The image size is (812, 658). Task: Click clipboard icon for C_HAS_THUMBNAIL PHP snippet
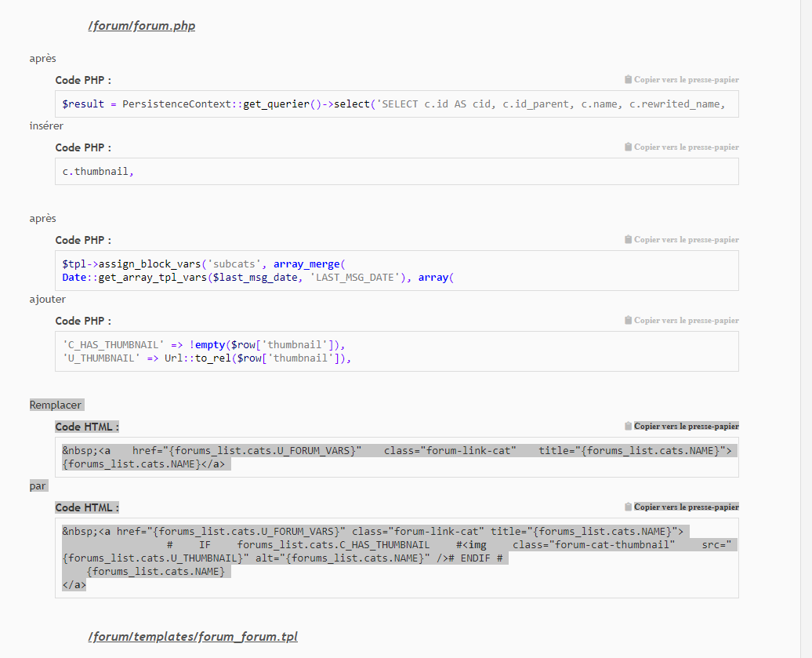click(x=629, y=321)
